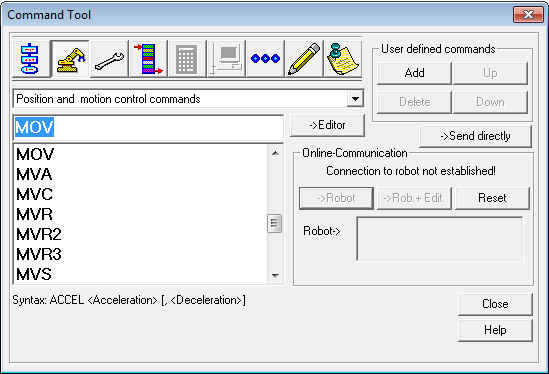549x374 pixels.
Task: Click the ->Editor button
Action: (x=327, y=125)
